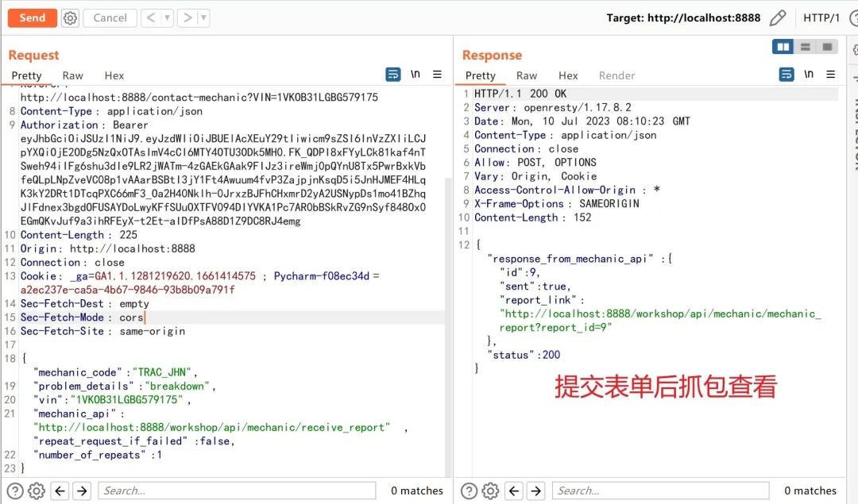Viewport: 858px width, 504px height.
Task: Toggle word wrap in Request panel
Action: [393, 75]
